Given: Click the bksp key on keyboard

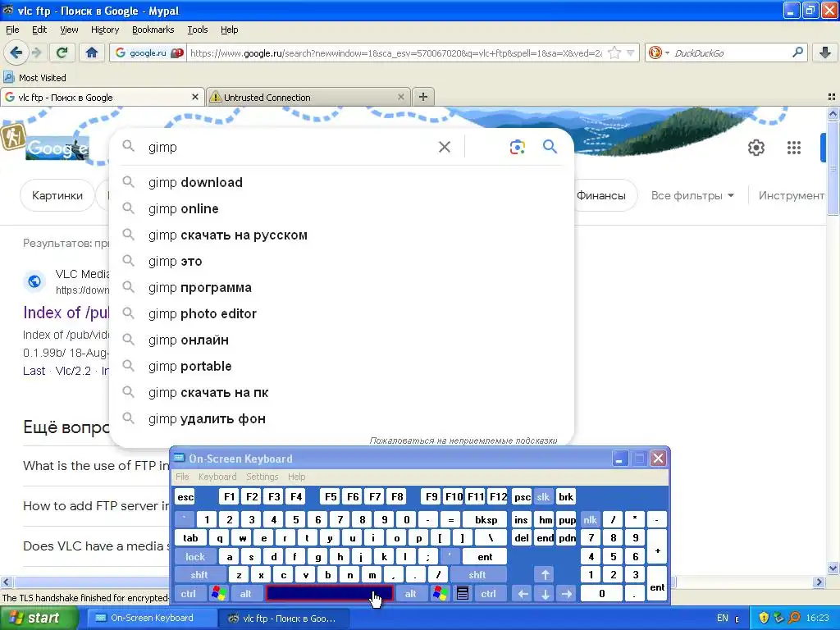Looking at the screenshot, I should click(486, 519).
